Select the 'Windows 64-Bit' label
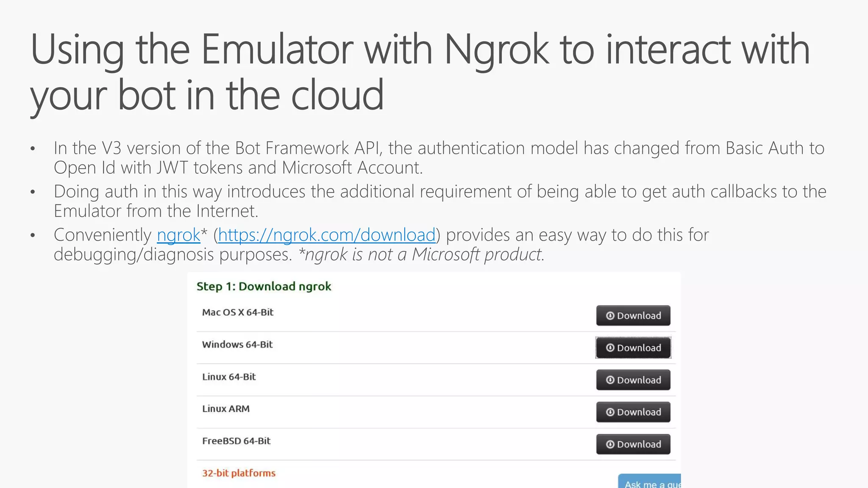 click(x=237, y=344)
